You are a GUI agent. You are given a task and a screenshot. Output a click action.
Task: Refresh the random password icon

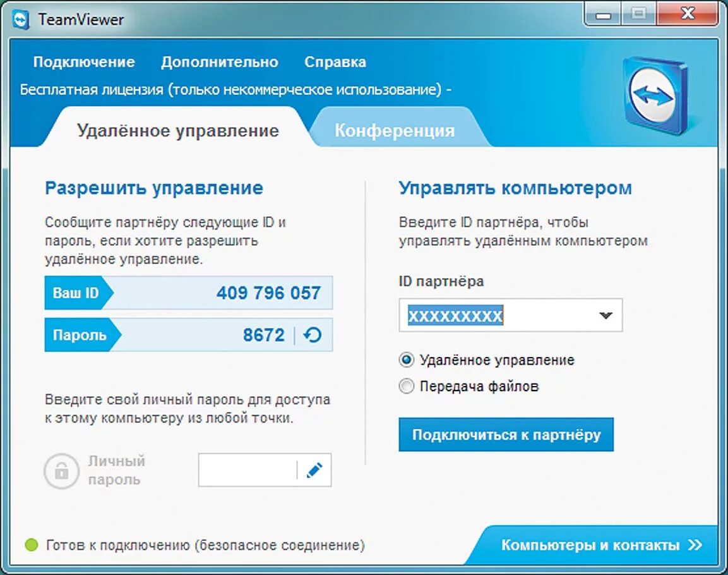313,335
